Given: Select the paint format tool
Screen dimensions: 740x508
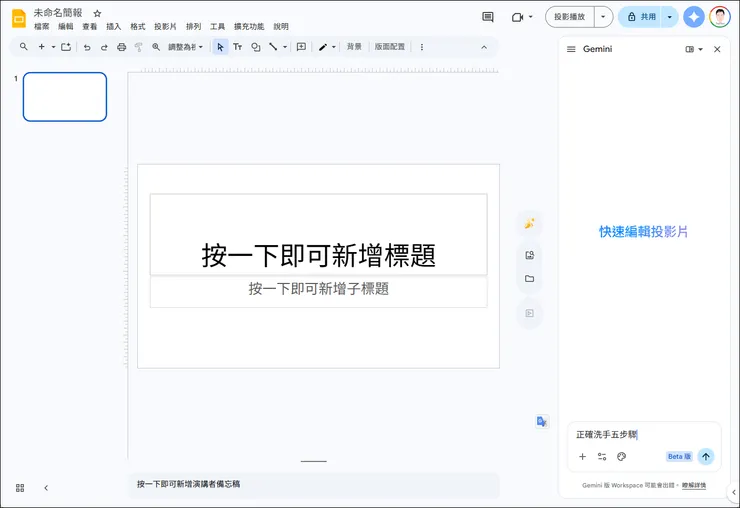Looking at the screenshot, I should pos(139,47).
